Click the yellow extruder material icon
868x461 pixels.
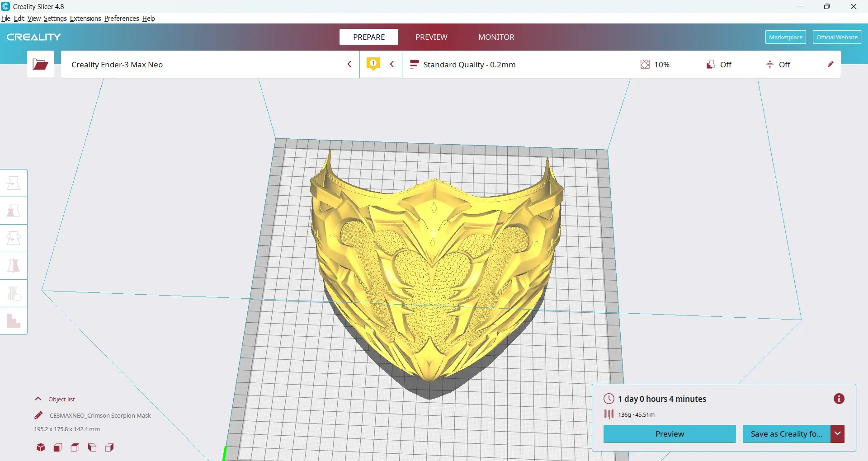[373, 64]
